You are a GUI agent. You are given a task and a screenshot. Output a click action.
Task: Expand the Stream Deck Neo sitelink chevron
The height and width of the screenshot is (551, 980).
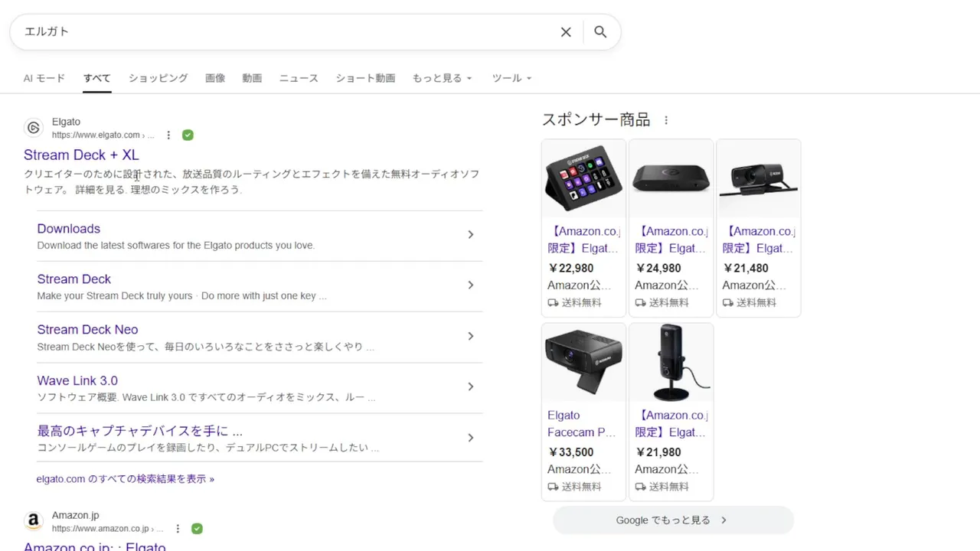point(471,336)
